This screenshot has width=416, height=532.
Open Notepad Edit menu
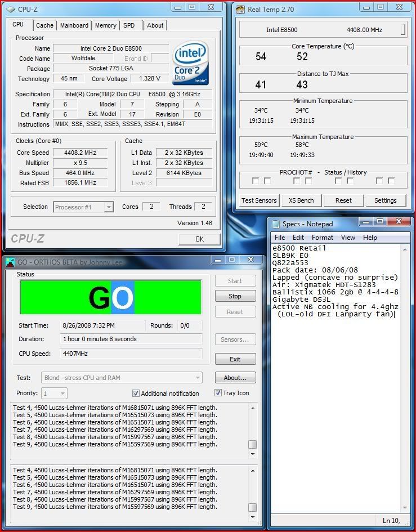[298, 238]
